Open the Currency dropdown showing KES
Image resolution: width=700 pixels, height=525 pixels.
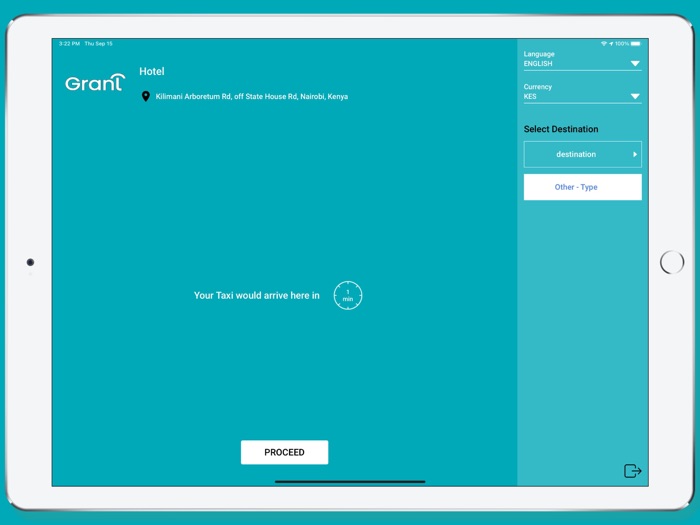(x=583, y=96)
